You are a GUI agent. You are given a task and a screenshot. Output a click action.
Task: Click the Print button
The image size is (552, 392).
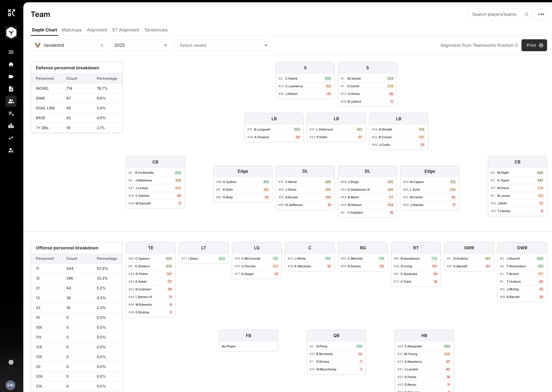534,45
